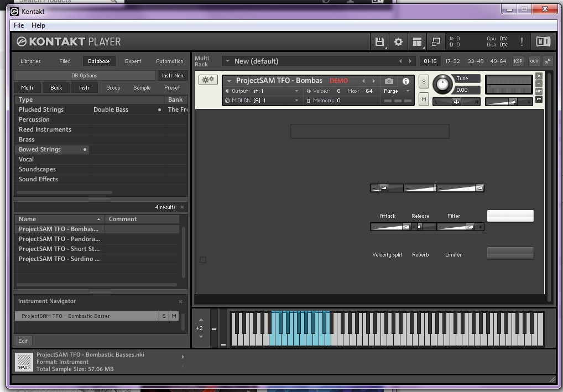Minimize instrument header minus button

539,83
